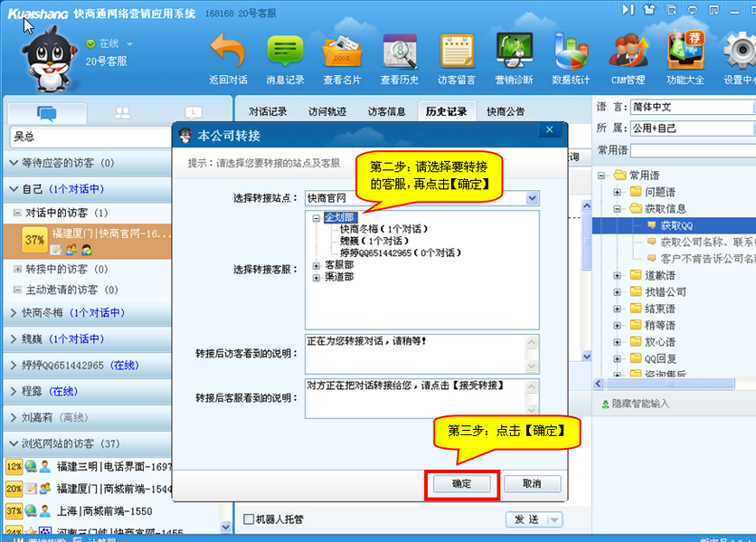This screenshot has height=542, width=756.
Task: Click the 确定 button in transfer dialog
Action: pyautogui.click(x=461, y=483)
